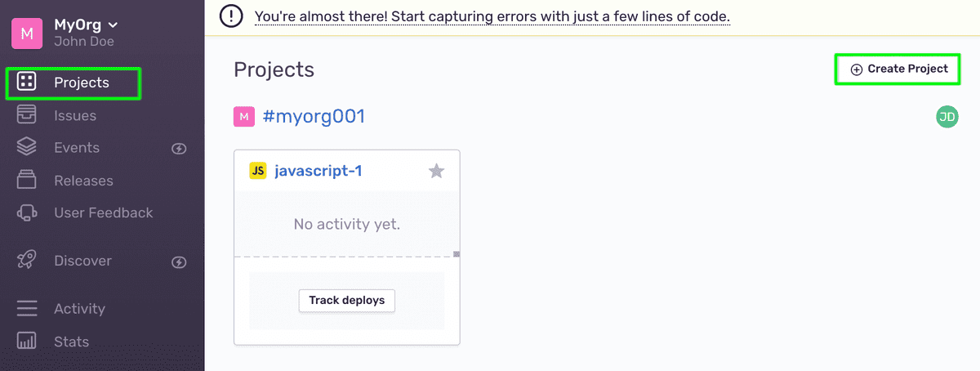Click the JD member avatar
Viewport: 980px width, 371px height.
[947, 117]
